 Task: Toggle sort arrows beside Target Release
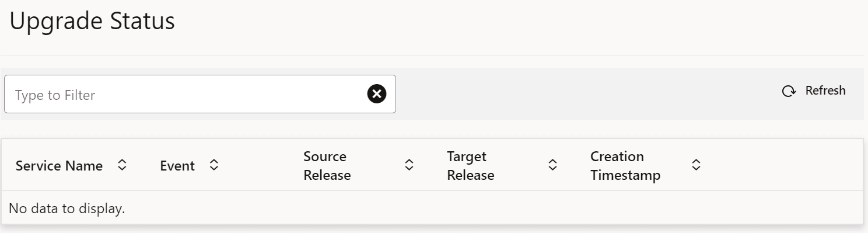pyautogui.click(x=552, y=165)
